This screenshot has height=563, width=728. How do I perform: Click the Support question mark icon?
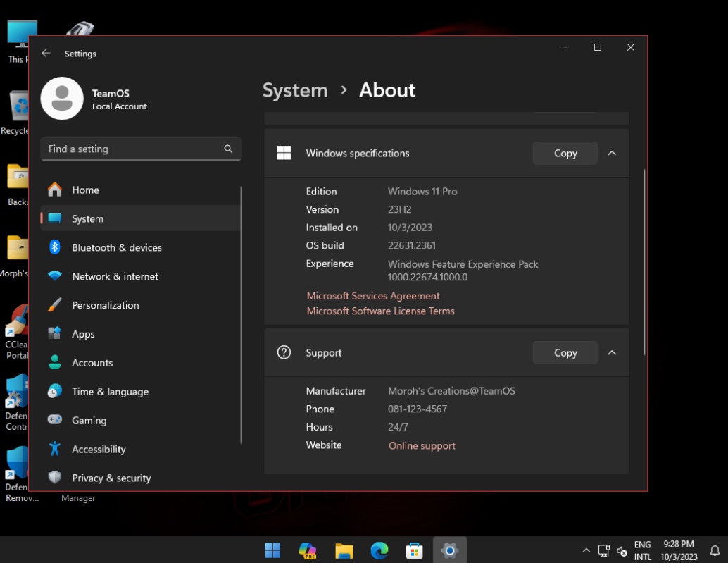tap(284, 352)
